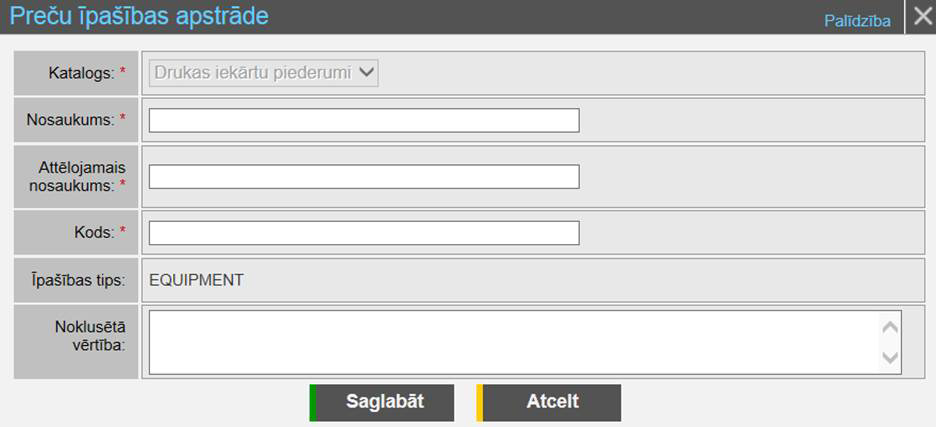Cancel using the Atcelt button
Viewport: 936px width, 427px height.
(x=550, y=402)
